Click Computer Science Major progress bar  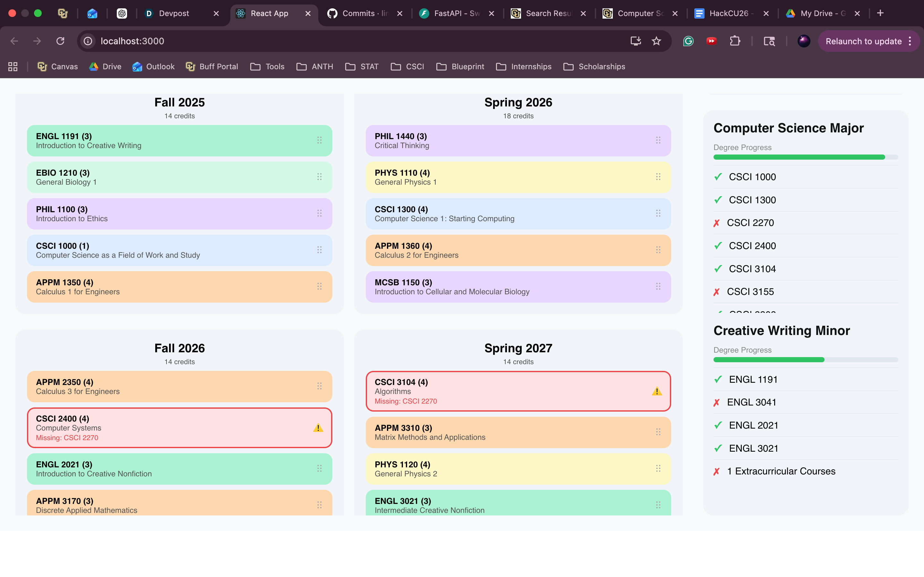[806, 157]
